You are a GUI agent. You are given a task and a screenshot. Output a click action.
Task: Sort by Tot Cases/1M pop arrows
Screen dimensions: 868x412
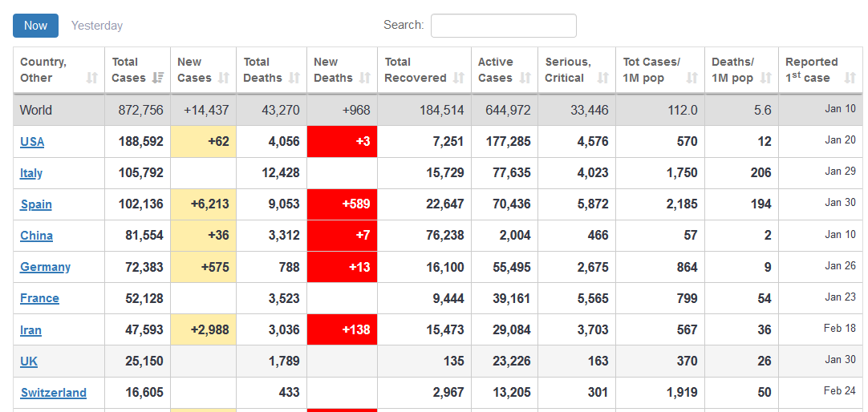click(x=692, y=78)
